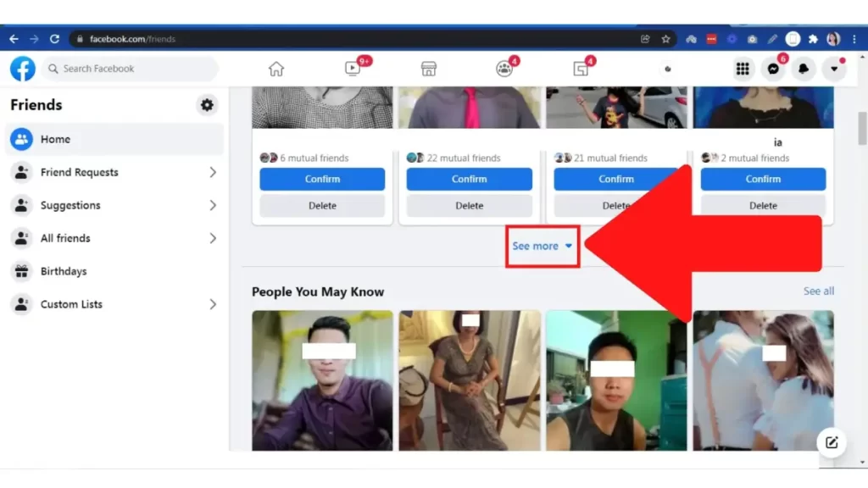Delete request with 22 mutual friends
This screenshot has height=488, width=868.
click(x=469, y=206)
